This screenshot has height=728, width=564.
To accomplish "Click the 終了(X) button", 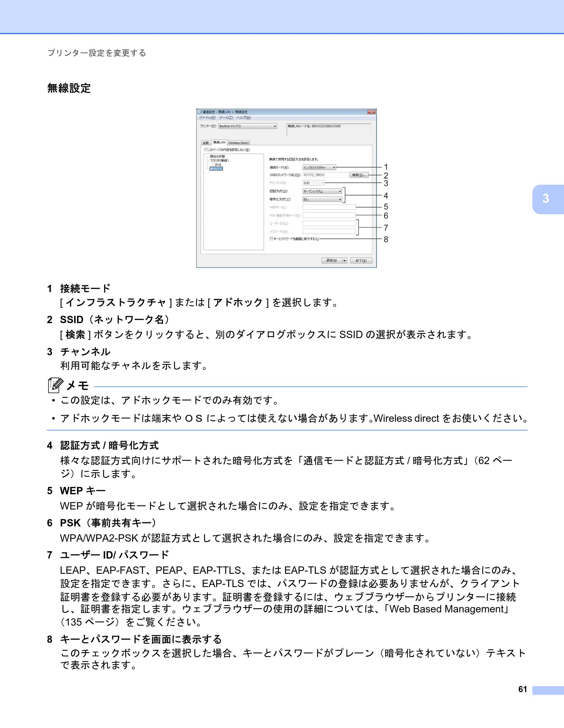I will [361, 261].
